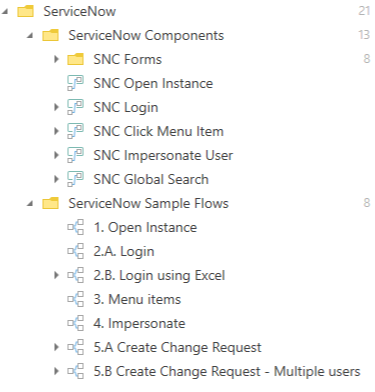Select the SNC Global Search label
This screenshot has width=375, height=392.
[x=151, y=179]
